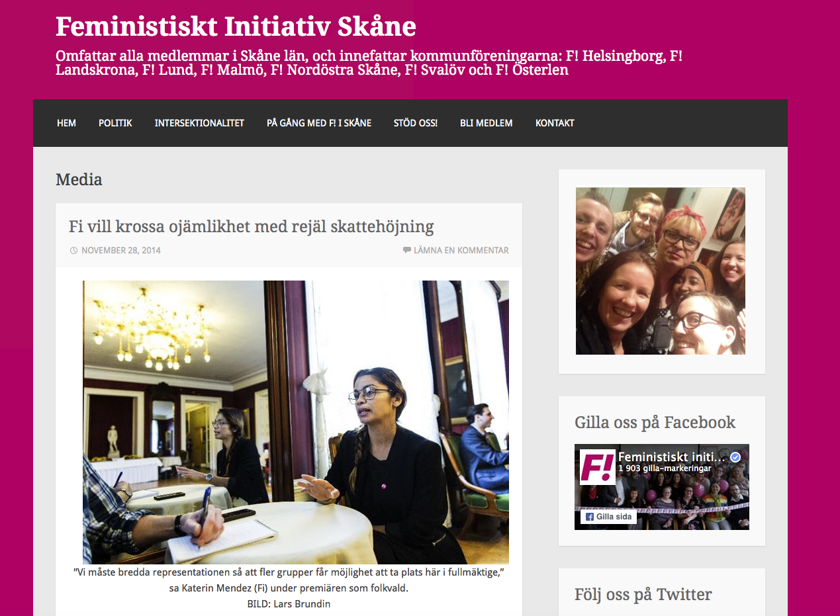840x616 pixels.
Task: Click the clock icon beside November 28, 2014
Action: point(73,251)
